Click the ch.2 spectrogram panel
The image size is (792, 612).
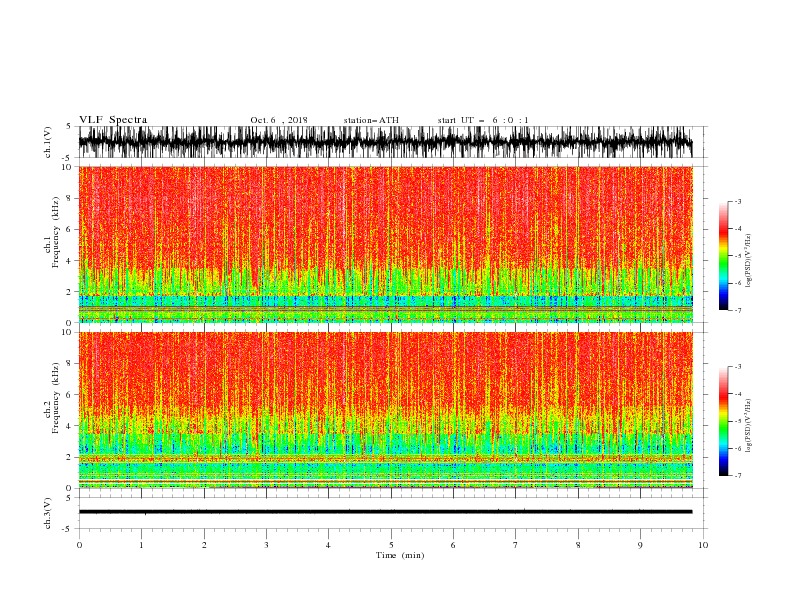[385, 410]
